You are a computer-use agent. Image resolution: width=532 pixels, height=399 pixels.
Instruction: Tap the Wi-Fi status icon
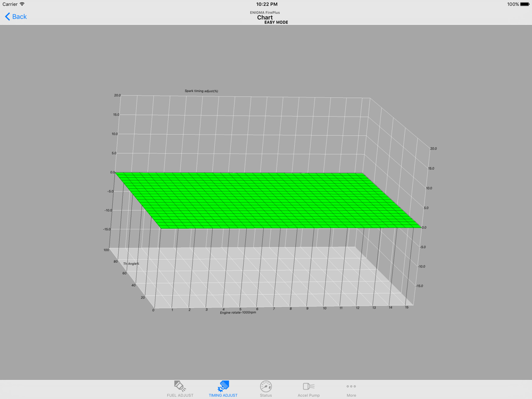coord(22,4)
